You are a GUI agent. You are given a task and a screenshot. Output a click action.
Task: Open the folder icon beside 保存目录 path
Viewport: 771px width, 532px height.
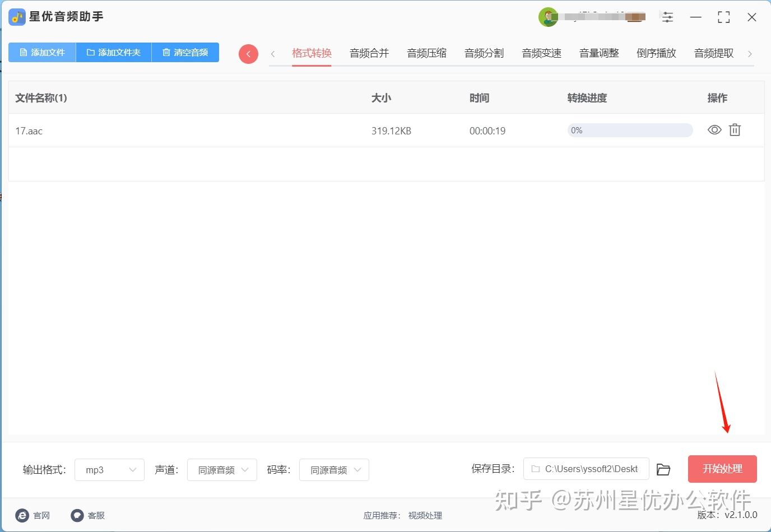(663, 469)
